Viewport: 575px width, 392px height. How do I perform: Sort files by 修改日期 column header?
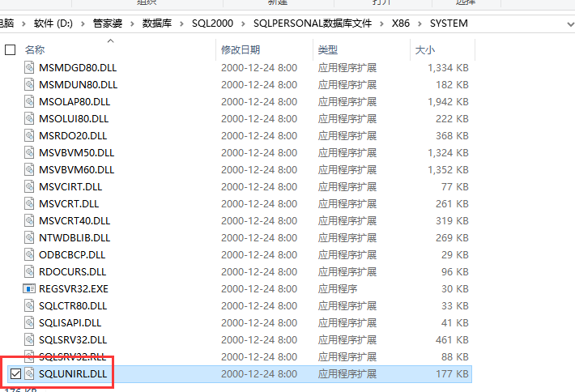241,49
